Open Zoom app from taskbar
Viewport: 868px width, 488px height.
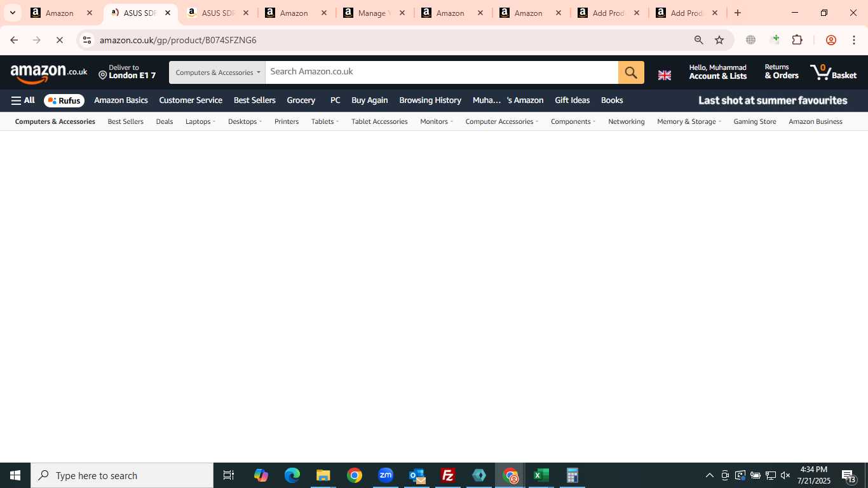tap(386, 475)
